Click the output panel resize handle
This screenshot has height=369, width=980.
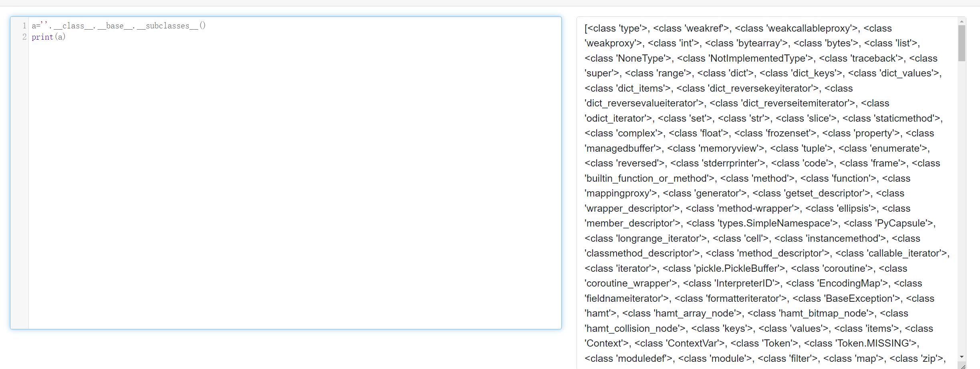point(962,366)
